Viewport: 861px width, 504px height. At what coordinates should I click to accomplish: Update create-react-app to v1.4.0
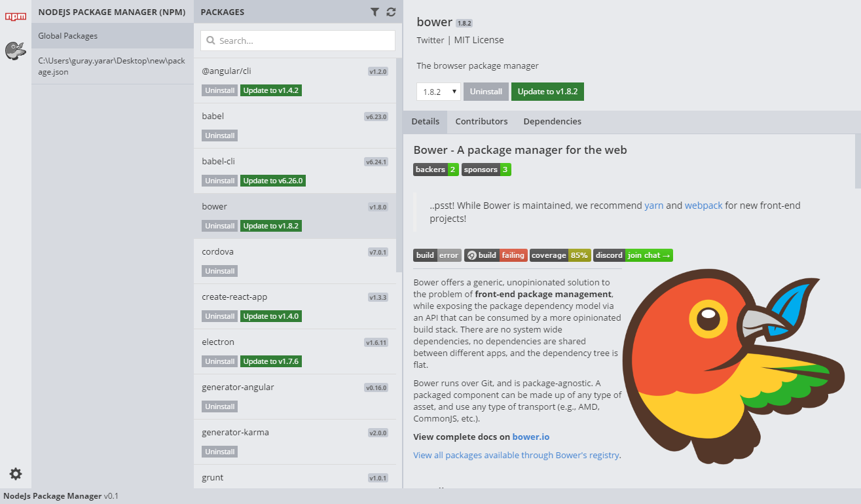(x=271, y=316)
